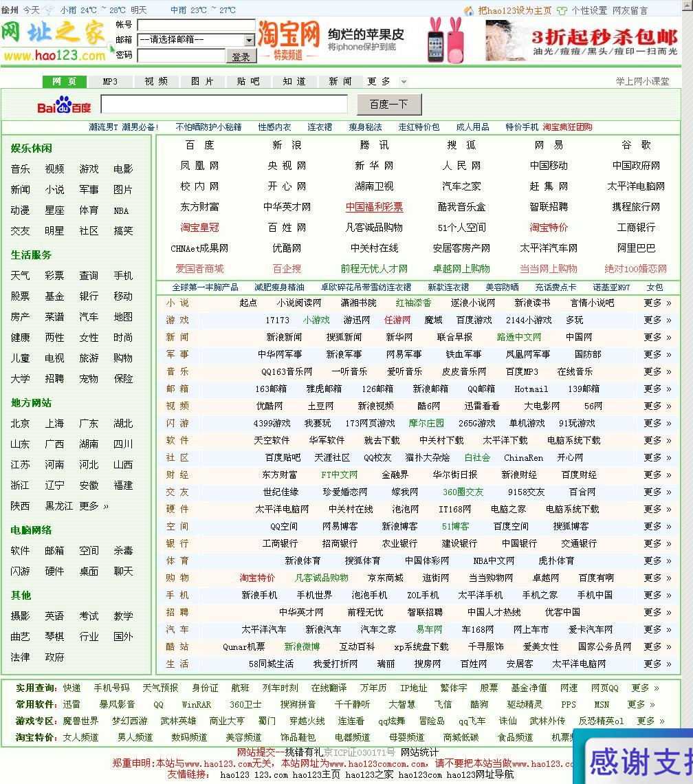Open the 起点 novel site link
Viewport: 693px width, 784px height.
pos(248,303)
